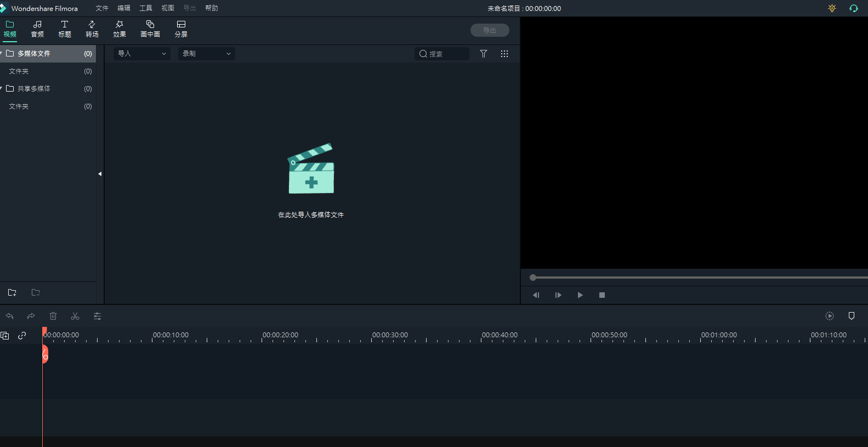
Task: Select 文件夹 under 多媒体文件
Action: click(x=48, y=71)
